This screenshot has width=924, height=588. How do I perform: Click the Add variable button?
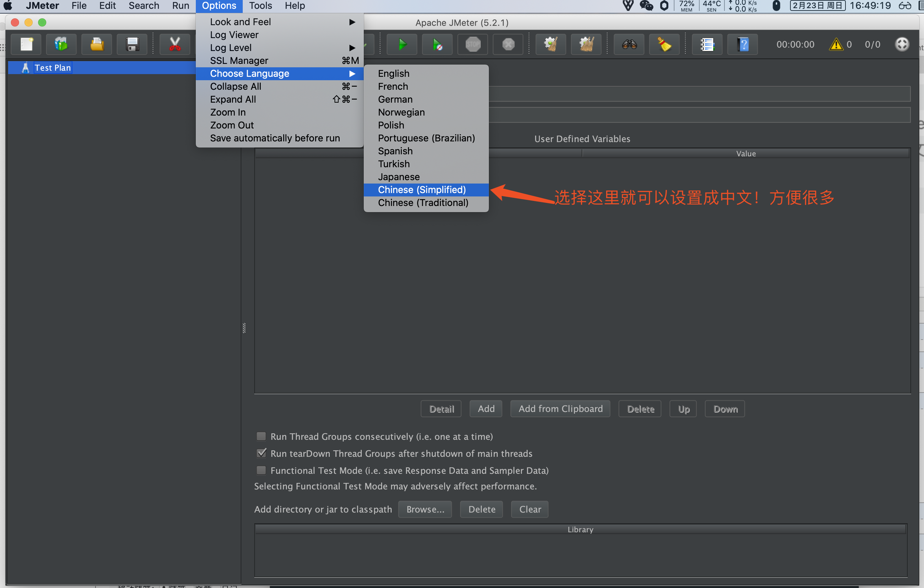coord(486,409)
